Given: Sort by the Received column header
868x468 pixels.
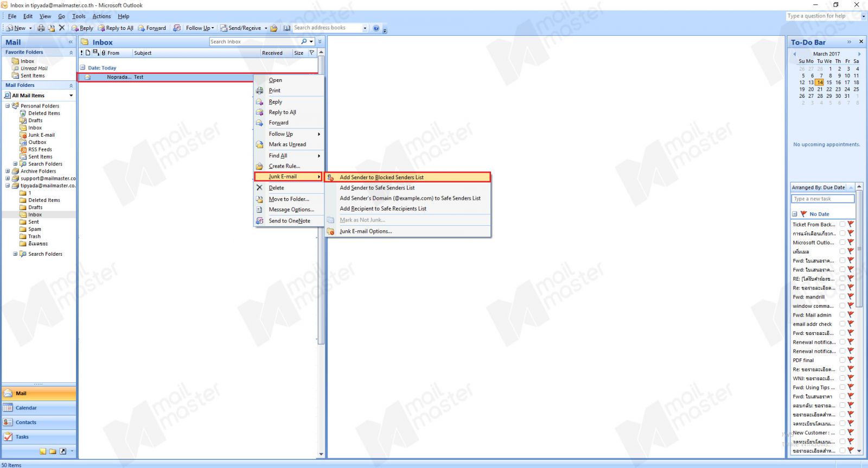Looking at the screenshot, I should click(276, 53).
